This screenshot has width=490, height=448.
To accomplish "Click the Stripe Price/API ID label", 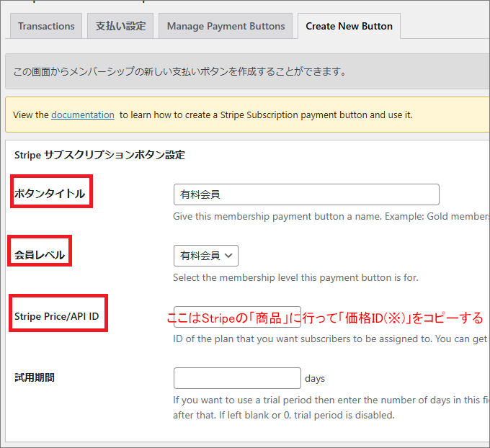I will coord(56,316).
